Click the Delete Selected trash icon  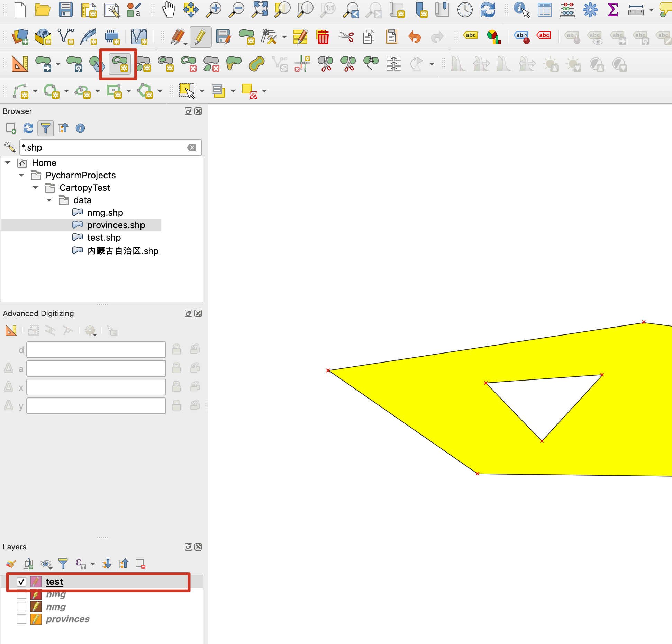pos(323,37)
